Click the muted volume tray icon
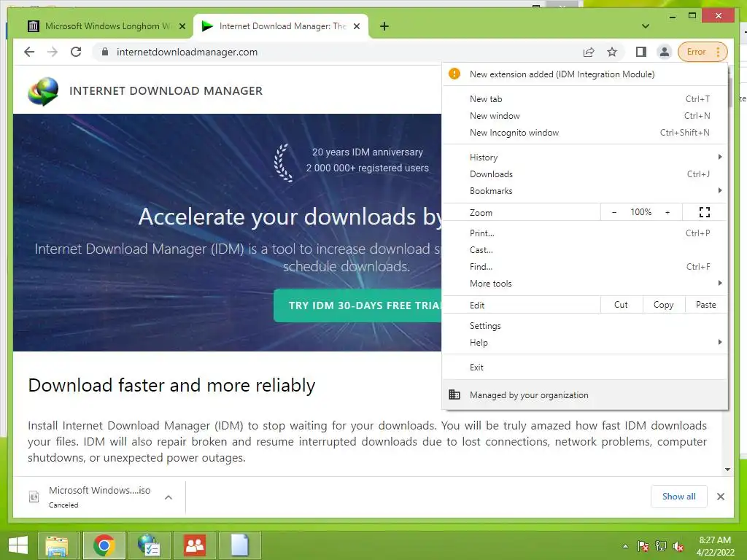 click(678, 547)
